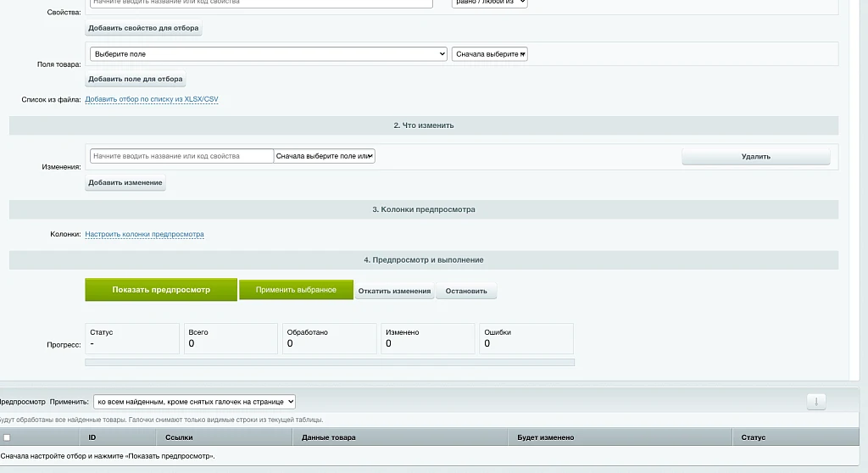Open the 'Сначала выберите' condition dropdown
The height and width of the screenshot is (473, 868).
489,53
